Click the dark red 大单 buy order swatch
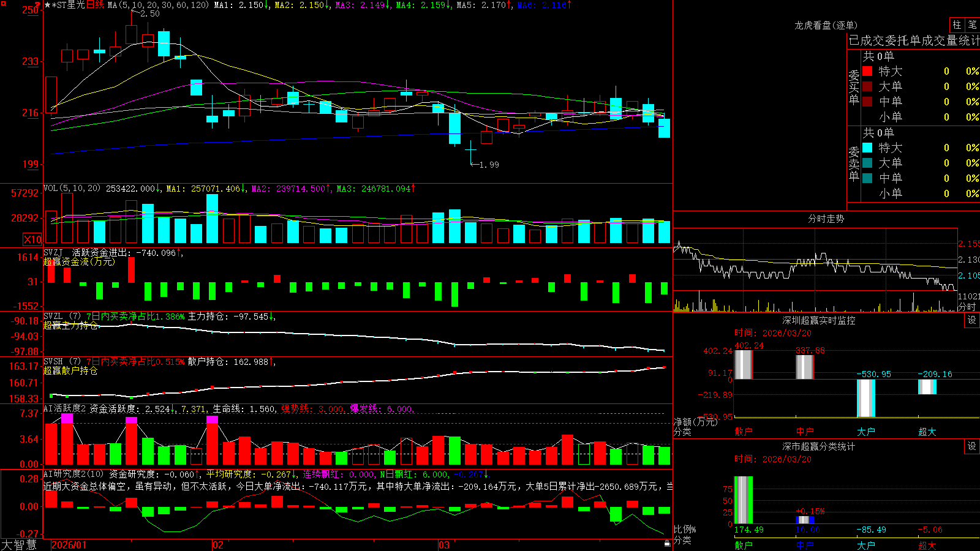This screenshot has width=980, height=551. pyautogui.click(x=867, y=86)
